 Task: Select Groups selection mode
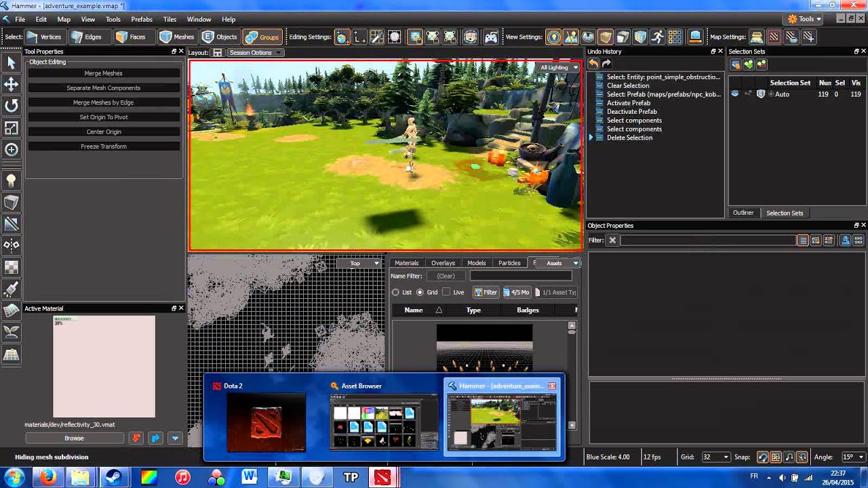[262, 37]
